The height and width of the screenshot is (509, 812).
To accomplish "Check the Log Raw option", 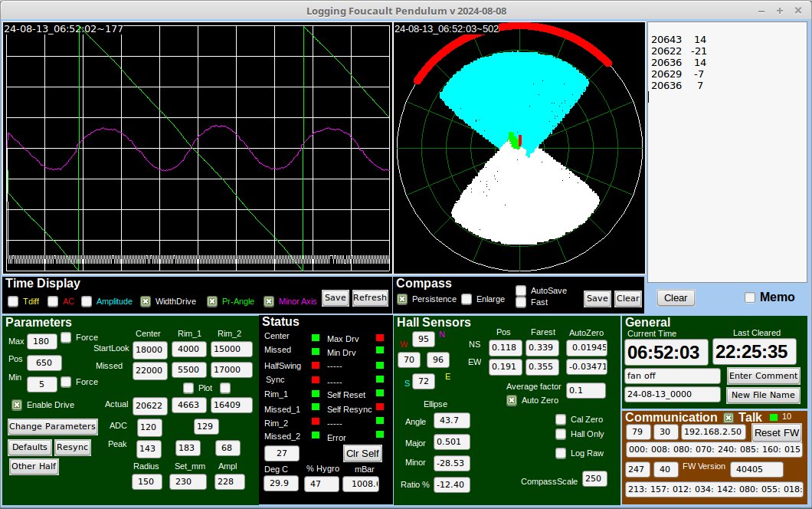I will click(x=561, y=453).
